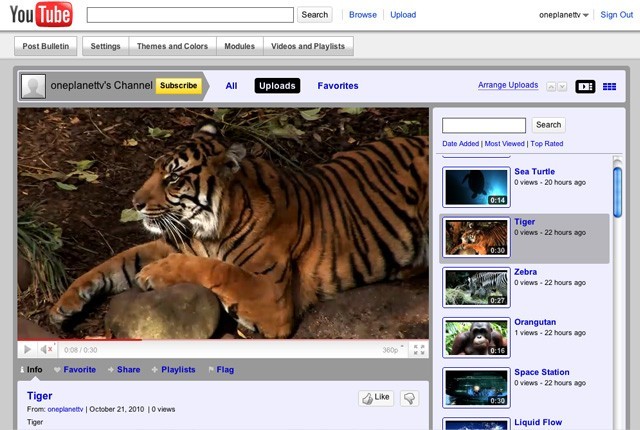Select the Uploads tab
640x430 pixels.
277,86
